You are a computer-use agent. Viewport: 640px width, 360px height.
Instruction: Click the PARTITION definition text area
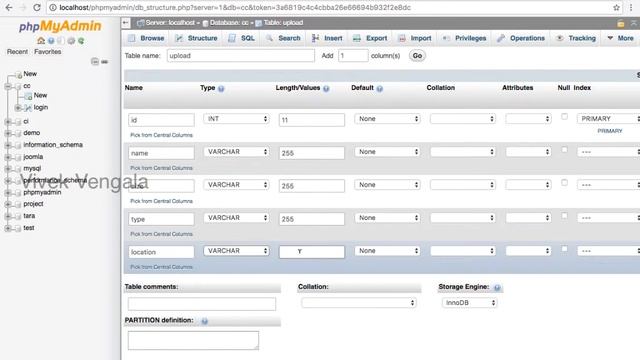193,340
